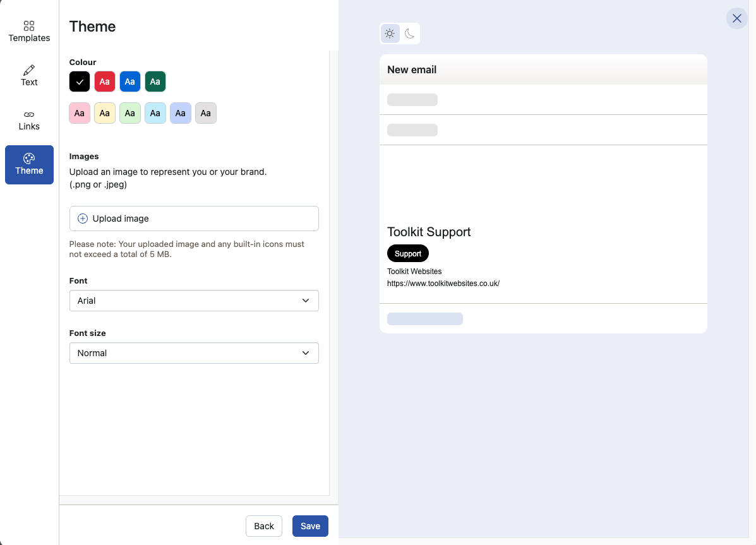Open the Font dropdown showing Arial
Screen dimensions: 756x545
[x=194, y=301]
